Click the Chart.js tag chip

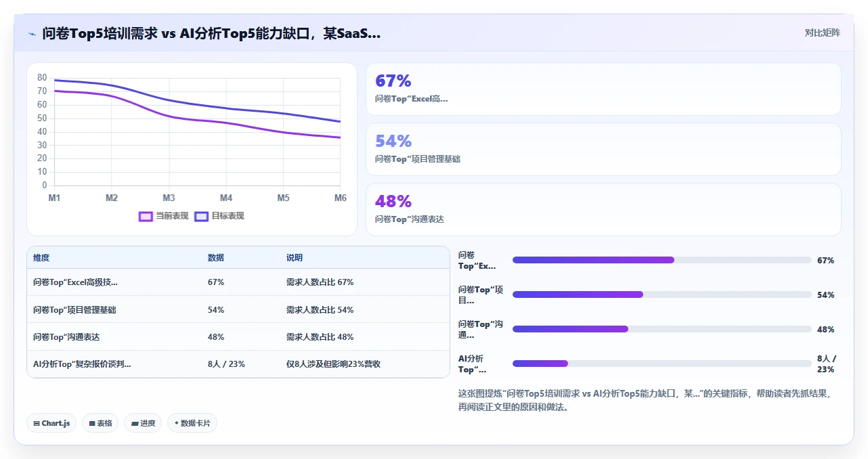pos(51,423)
